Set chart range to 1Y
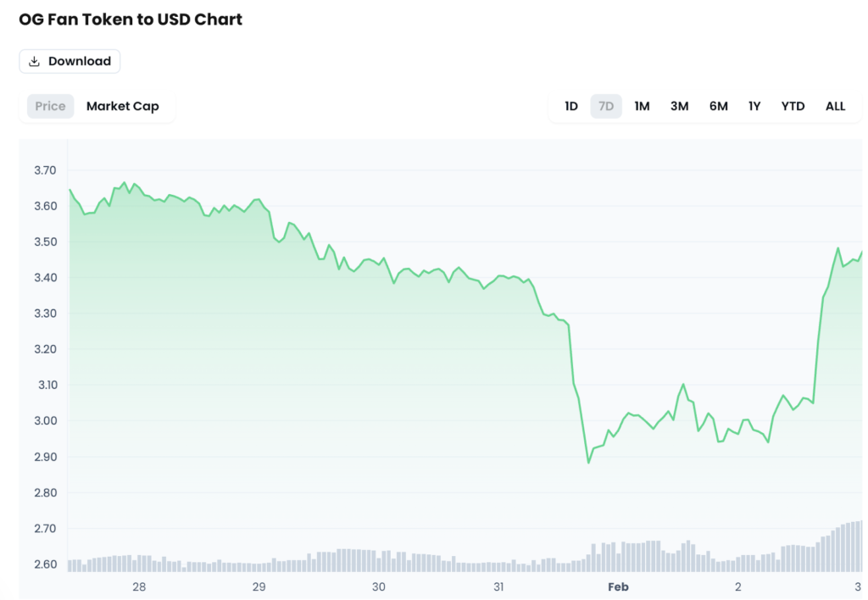 coord(754,106)
